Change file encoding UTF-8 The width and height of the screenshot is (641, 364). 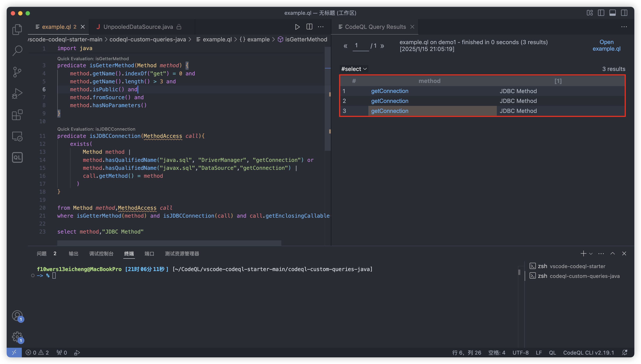tap(520, 353)
